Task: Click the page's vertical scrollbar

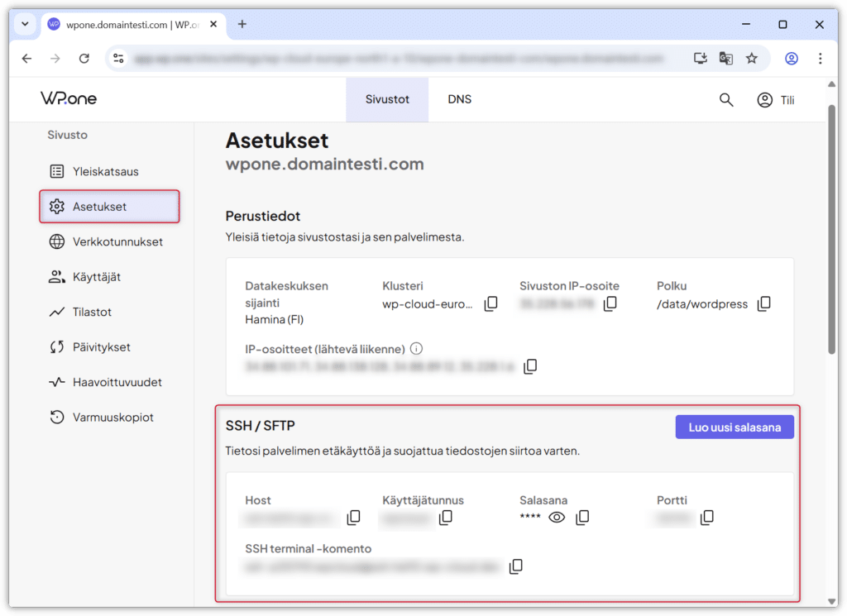Action: [x=832, y=232]
